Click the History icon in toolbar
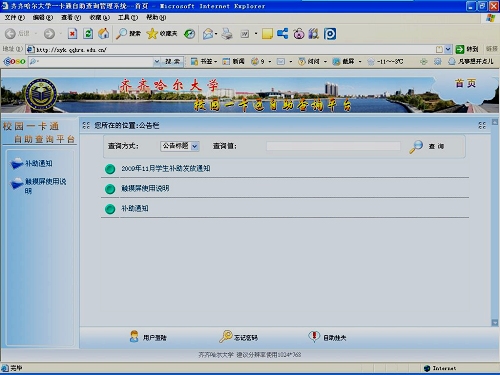 (x=189, y=33)
